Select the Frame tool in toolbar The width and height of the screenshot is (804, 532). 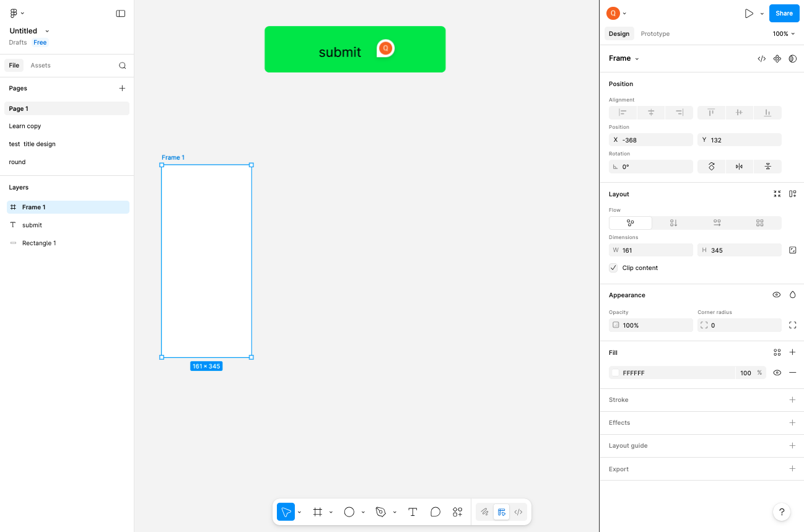pyautogui.click(x=318, y=512)
